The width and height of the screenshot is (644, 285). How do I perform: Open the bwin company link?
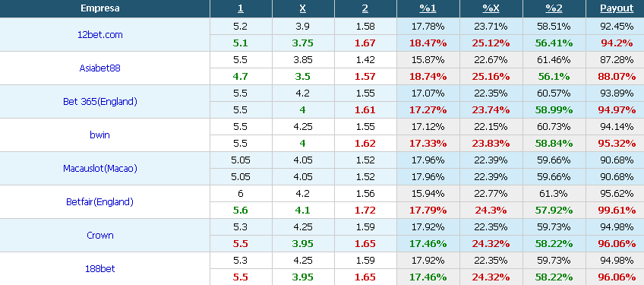[x=99, y=135]
